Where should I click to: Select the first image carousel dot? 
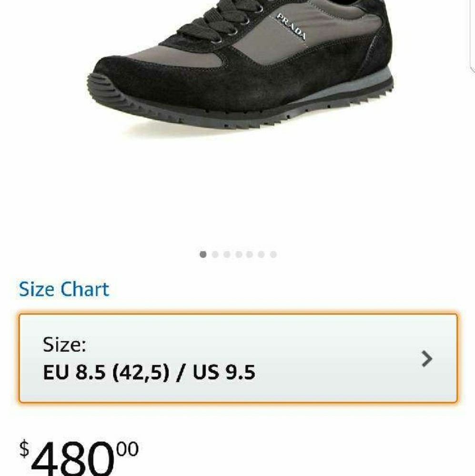click(x=203, y=254)
